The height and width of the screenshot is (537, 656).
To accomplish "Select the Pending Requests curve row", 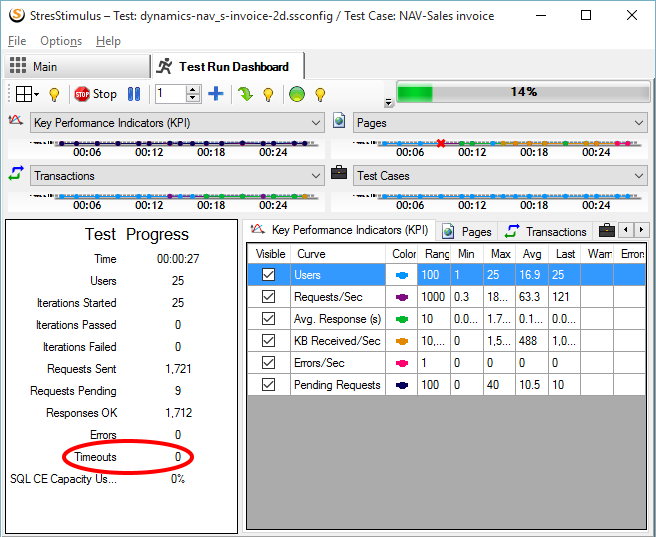I will pos(446,385).
